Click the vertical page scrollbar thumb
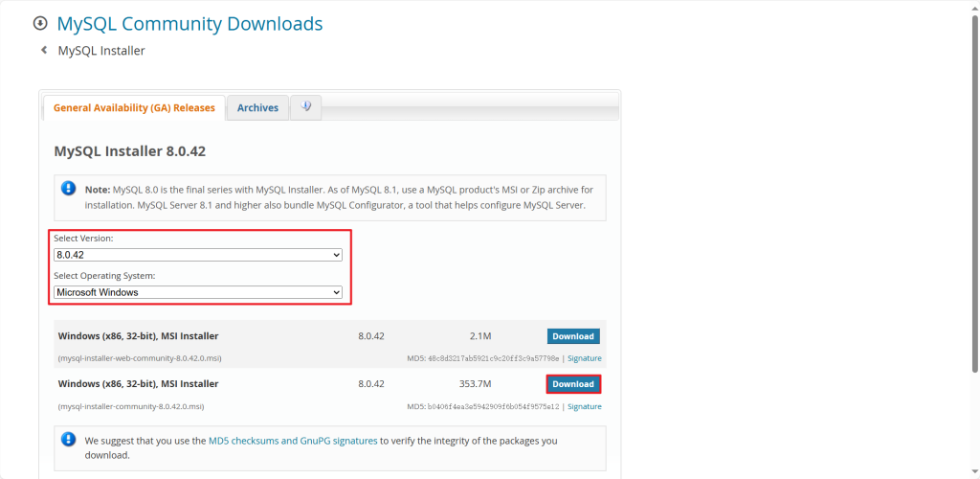Viewport: 980px width, 479px height. point(975,193)
